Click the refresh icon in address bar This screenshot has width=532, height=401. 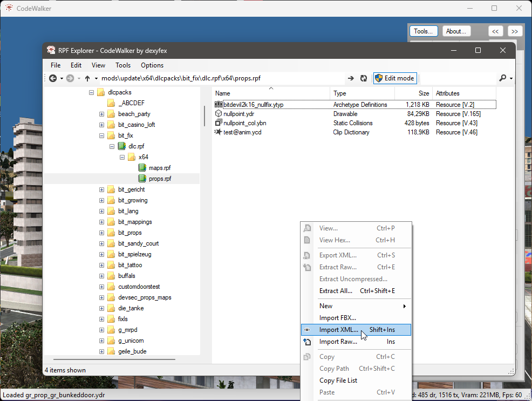pos(364,78)
